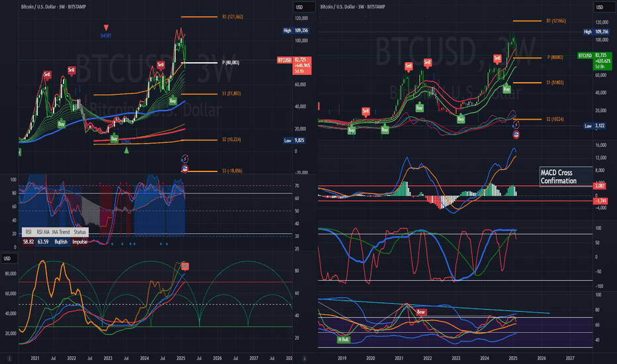Click the High 109,356 label on left chart

point(296,30)
